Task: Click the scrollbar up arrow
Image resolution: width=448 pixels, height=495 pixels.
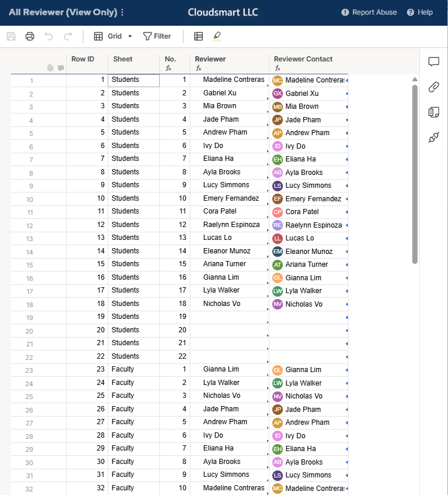Action: [x=415, y=80]
